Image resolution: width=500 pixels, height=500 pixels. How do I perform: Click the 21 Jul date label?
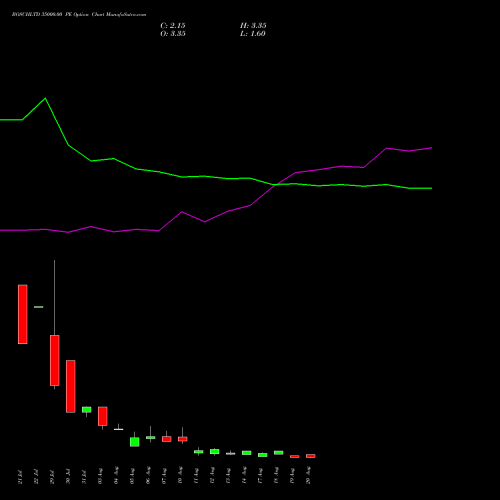20,477
